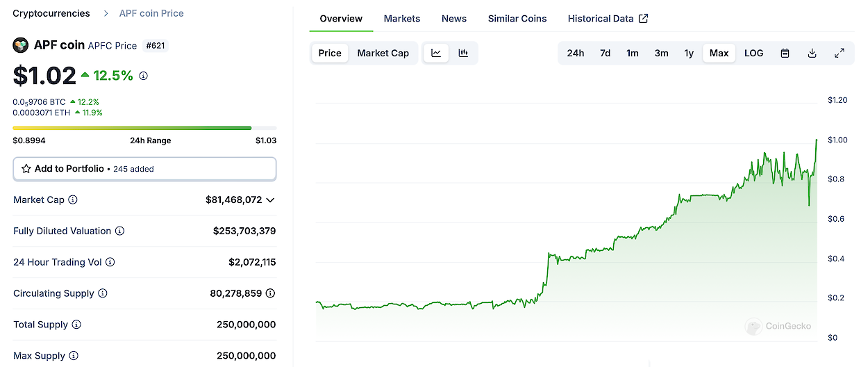Open the calendar date range picker
868x367 pixels.
pos(785,53)
